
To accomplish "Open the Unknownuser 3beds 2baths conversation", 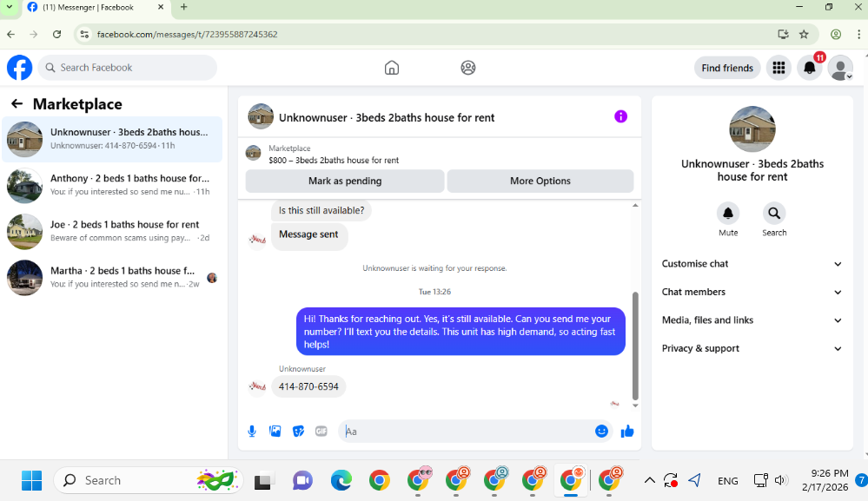I will click(x=112, y=139).
